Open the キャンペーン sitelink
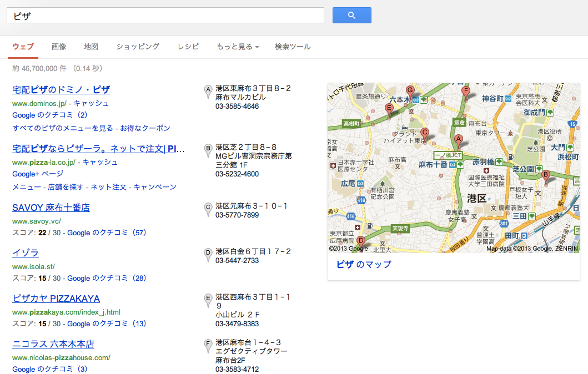 click(155, 187)
